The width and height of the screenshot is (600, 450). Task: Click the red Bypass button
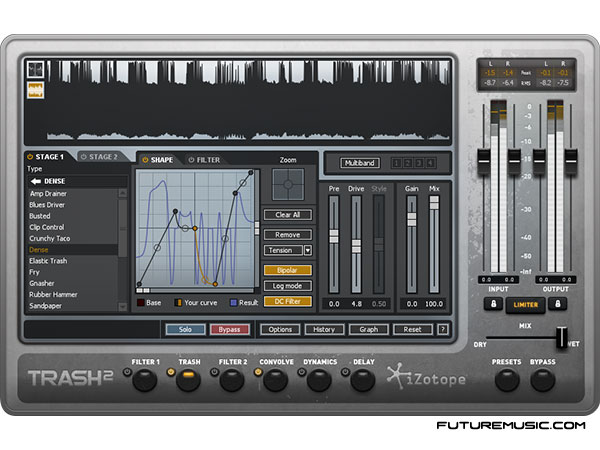coord(229,329)
